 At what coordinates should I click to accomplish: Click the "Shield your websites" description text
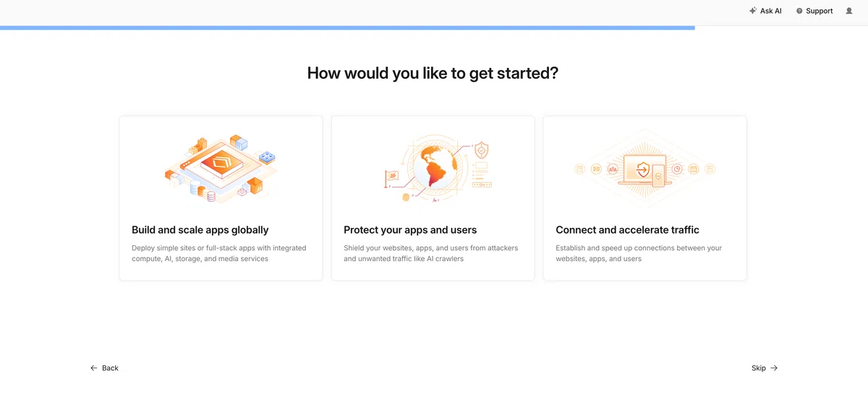[431, 253]
